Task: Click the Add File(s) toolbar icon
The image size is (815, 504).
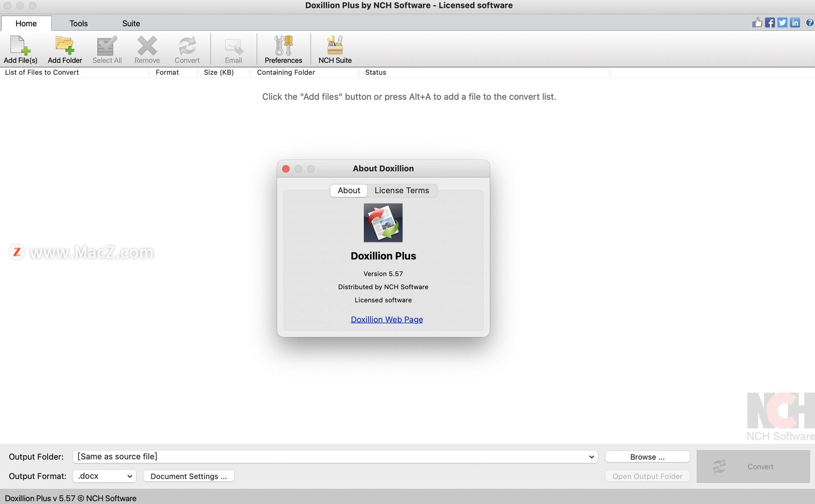Action: click(20, 50)
